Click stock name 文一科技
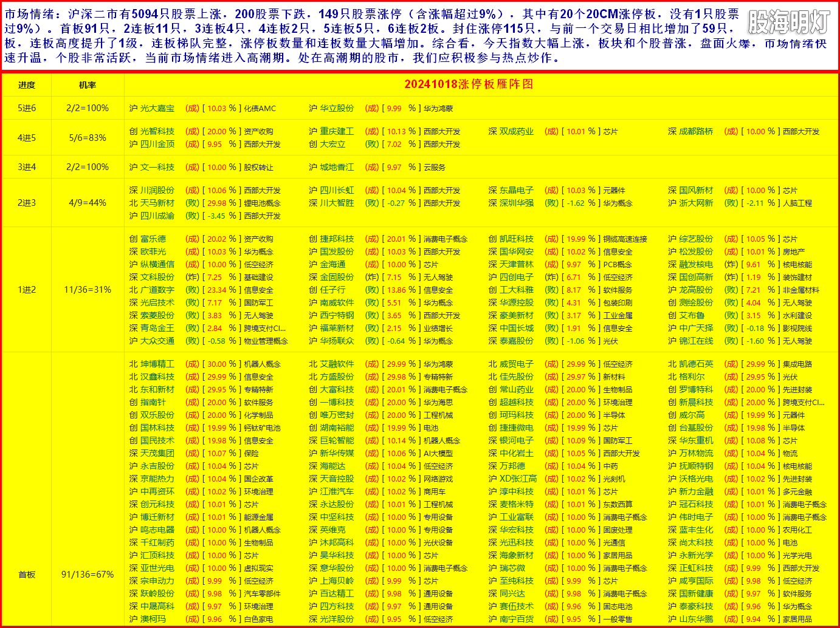840x628 pixels. point(157,167)
